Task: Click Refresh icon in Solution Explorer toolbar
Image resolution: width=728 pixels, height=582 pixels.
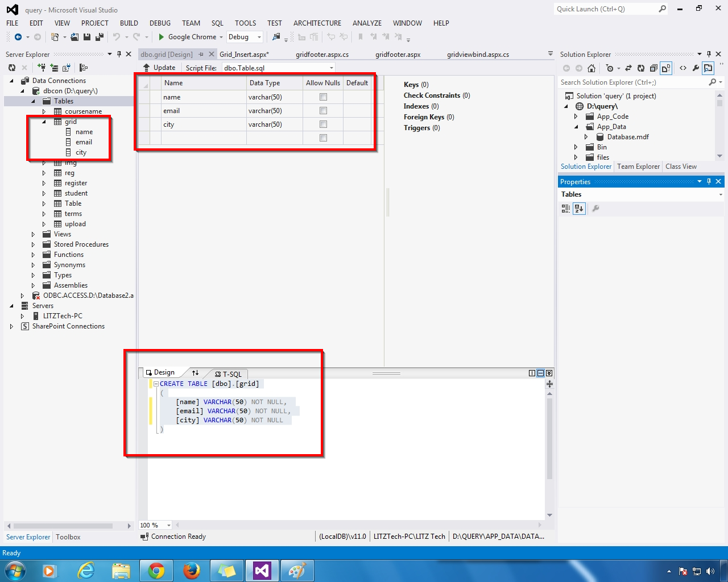Action: (641, 68)
